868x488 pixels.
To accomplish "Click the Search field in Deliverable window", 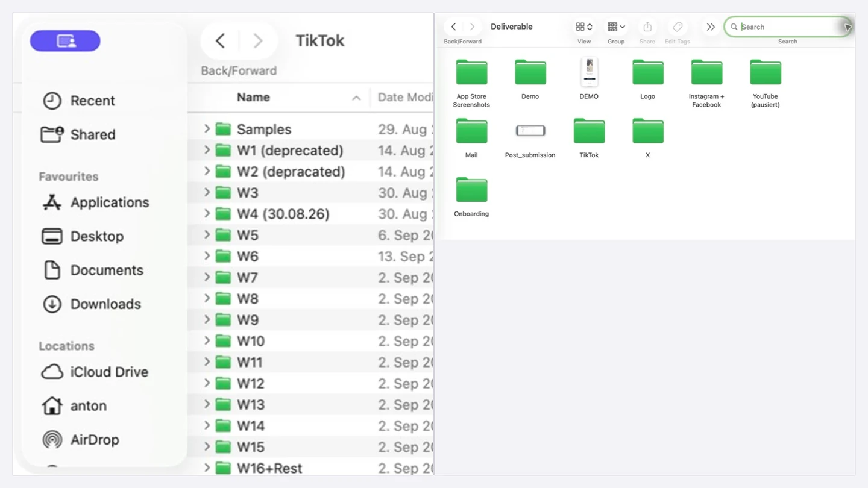I will (x=787, y=27).
